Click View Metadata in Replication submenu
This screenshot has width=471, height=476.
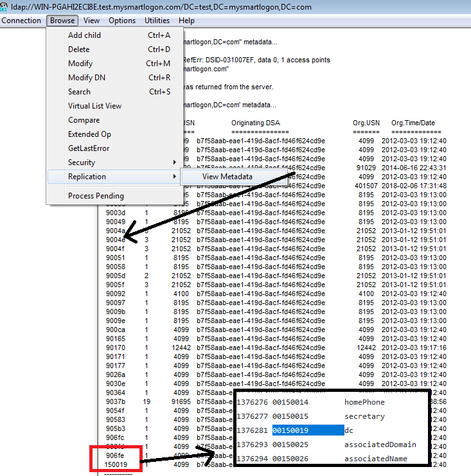pos(234,177)
